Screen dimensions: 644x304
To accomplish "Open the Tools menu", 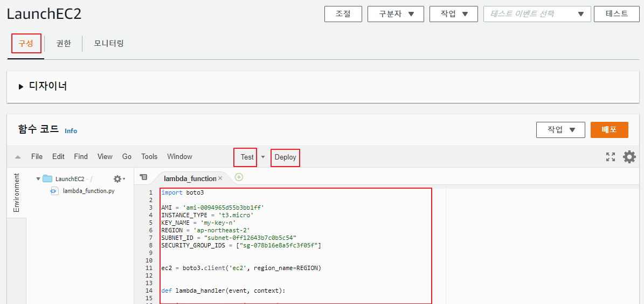I will [149, 156].
